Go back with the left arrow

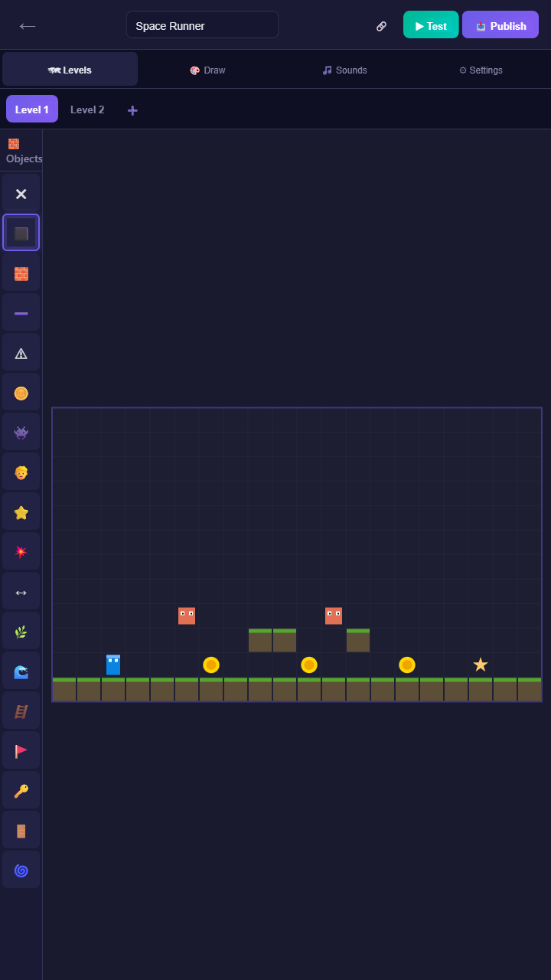[28, 26]
